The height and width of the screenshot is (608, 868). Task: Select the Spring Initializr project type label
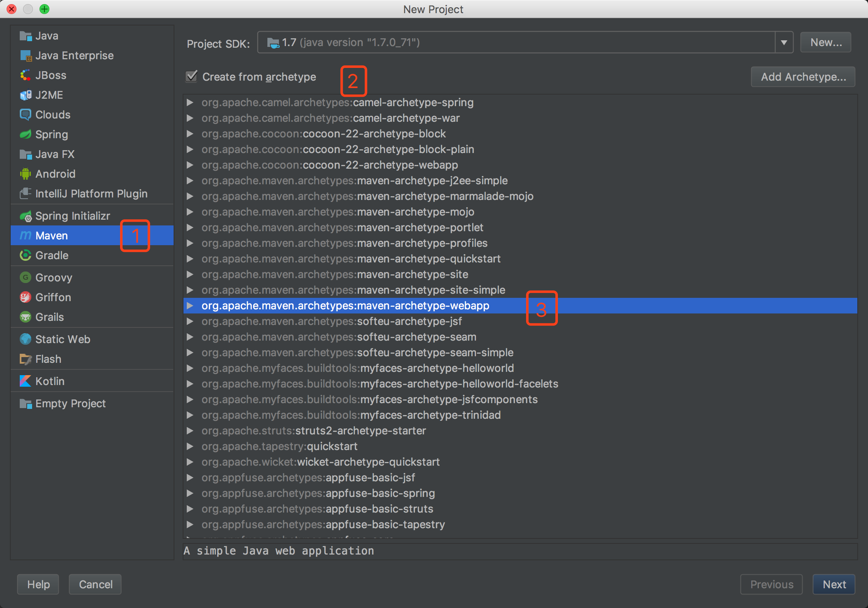point(73,216)
